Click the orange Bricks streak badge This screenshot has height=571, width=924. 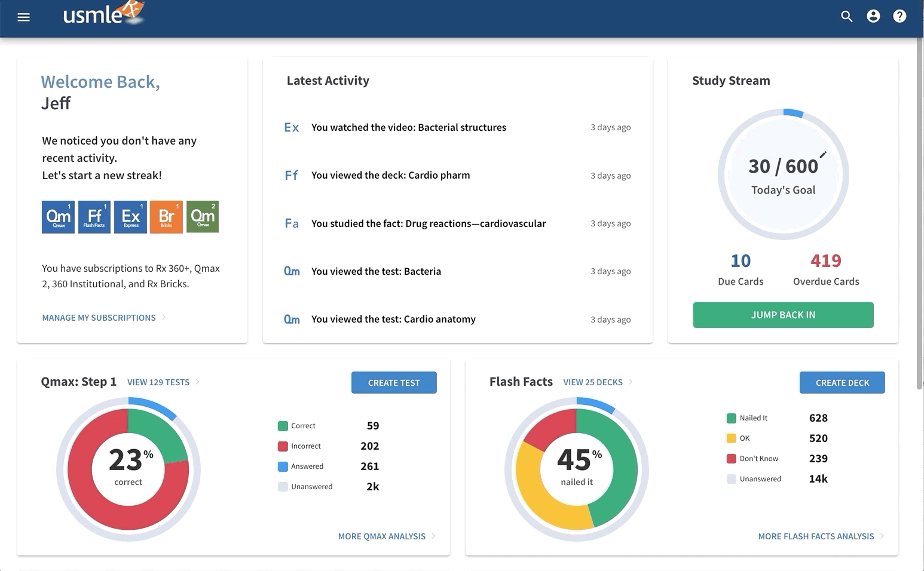click(166, 217)
